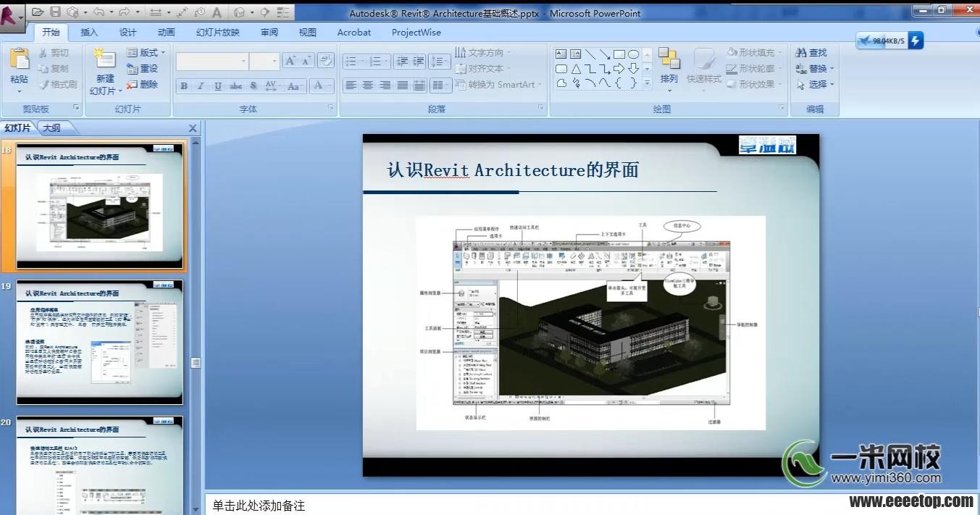Click Convert to SmartArt (转换为 SmartArt)

click(x=498, y=84)
